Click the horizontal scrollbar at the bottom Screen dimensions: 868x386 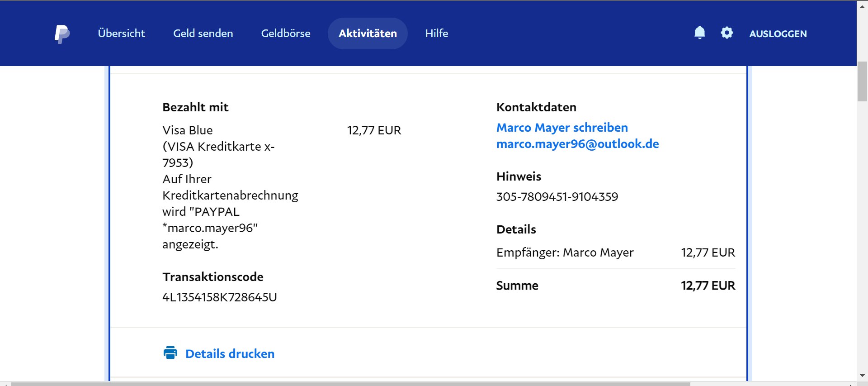[x=350, y=384]
